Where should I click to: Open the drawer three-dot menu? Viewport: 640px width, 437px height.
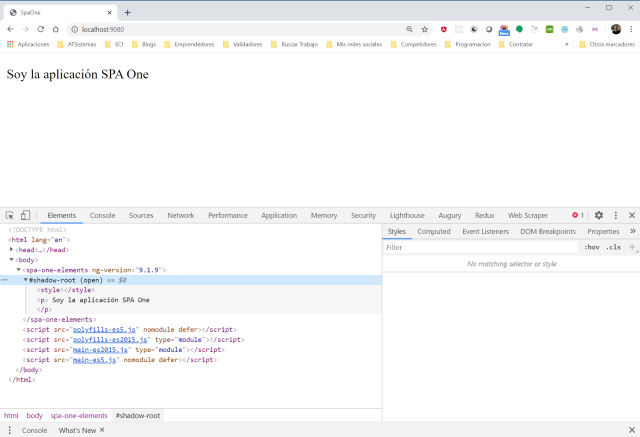point(9,430)
